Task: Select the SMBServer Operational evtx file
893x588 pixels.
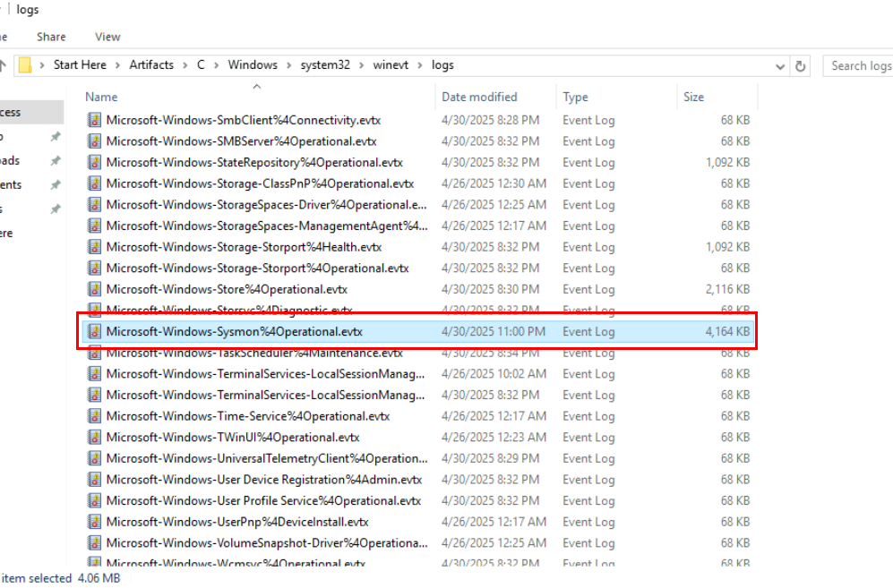Action: (241, 141)
